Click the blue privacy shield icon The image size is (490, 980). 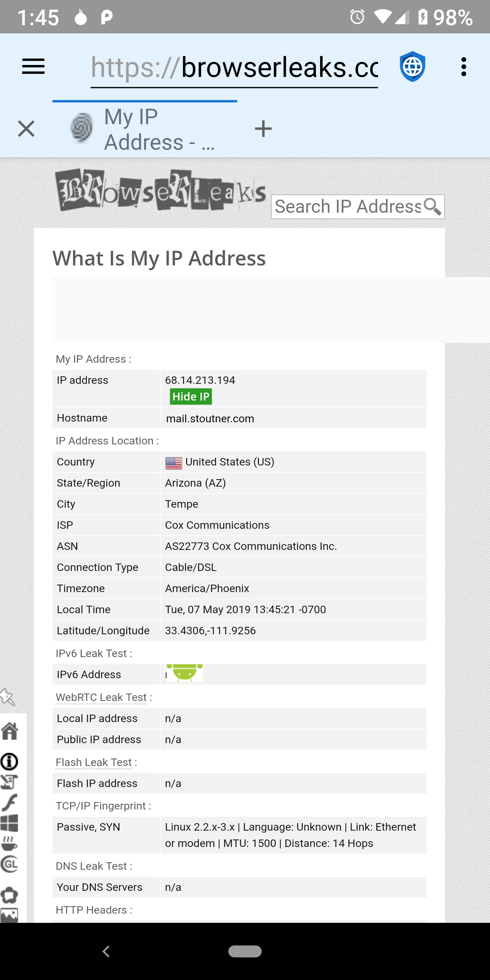pos(412,66)
